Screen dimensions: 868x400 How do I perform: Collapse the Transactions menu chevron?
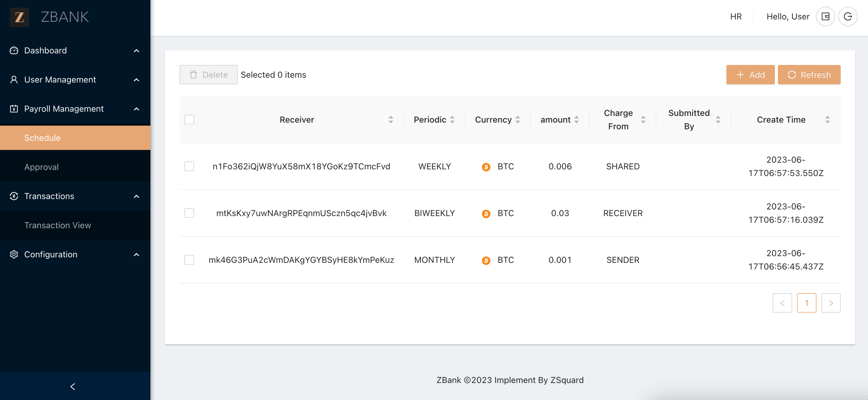pyautogui.click(x=136, y=196)
